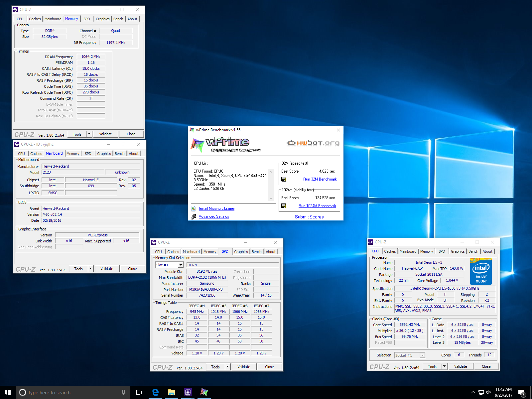
Task: Run the 32M Benchmark
Action: 320,179
